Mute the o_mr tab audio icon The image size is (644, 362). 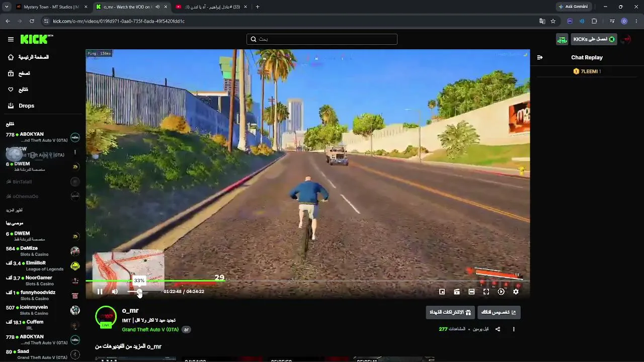[157, 7]
